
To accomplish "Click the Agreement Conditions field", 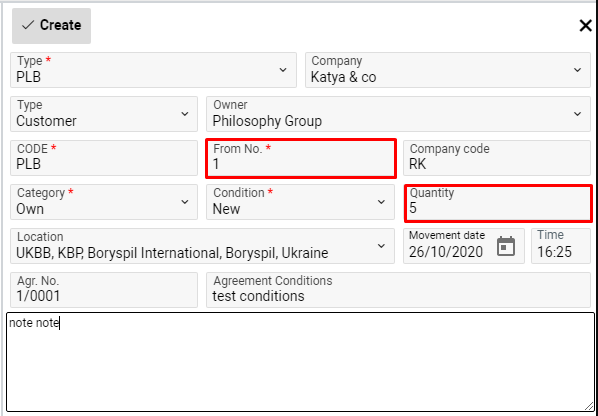I will pyautogui.click(x=399, y=290).
